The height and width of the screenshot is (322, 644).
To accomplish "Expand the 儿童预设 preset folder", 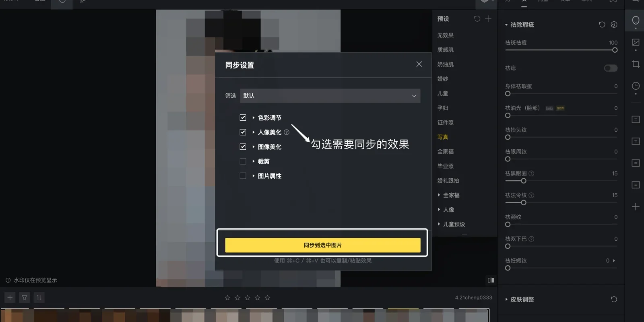I will [x=439, y=224].
